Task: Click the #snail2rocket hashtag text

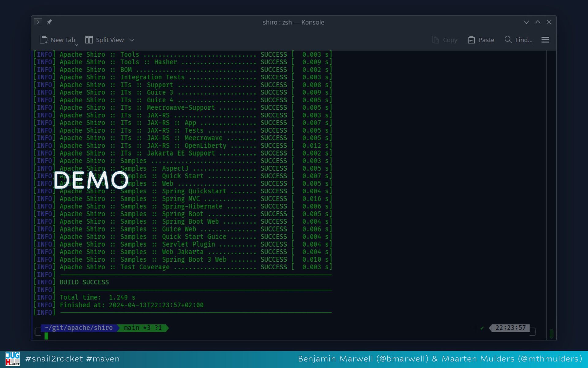Action: pyautogui.click(x=54, y=359)
